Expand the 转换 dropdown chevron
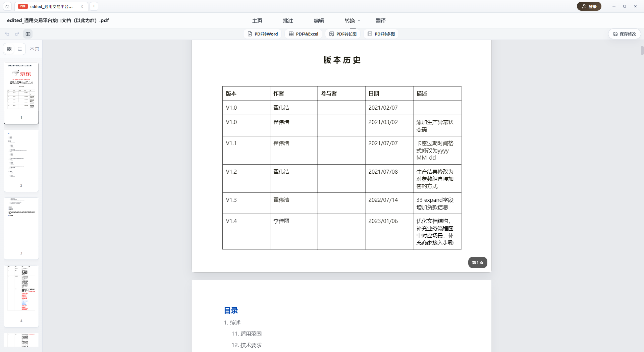Viewport: 644px width, 352px height. click(359, 20)
